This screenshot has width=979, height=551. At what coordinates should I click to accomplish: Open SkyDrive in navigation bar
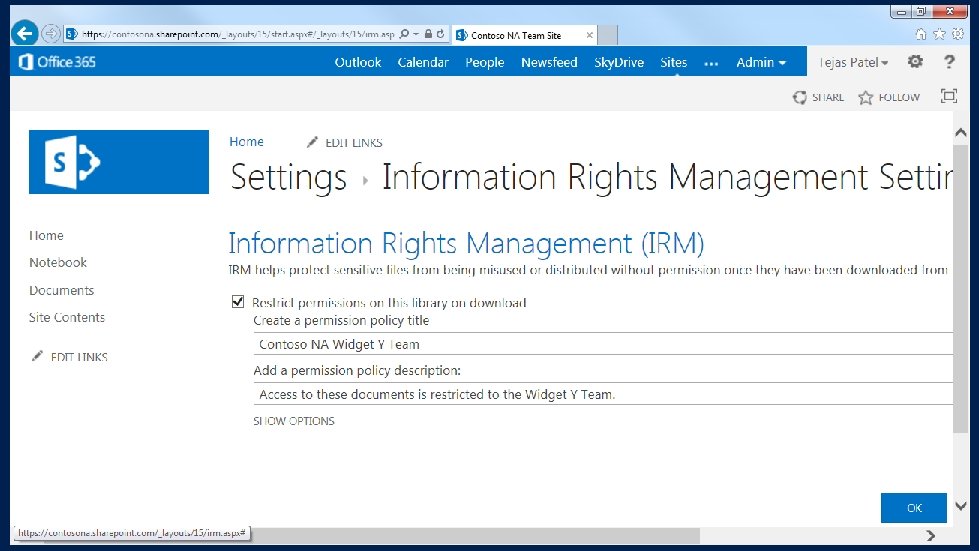[x=619, y=62]
